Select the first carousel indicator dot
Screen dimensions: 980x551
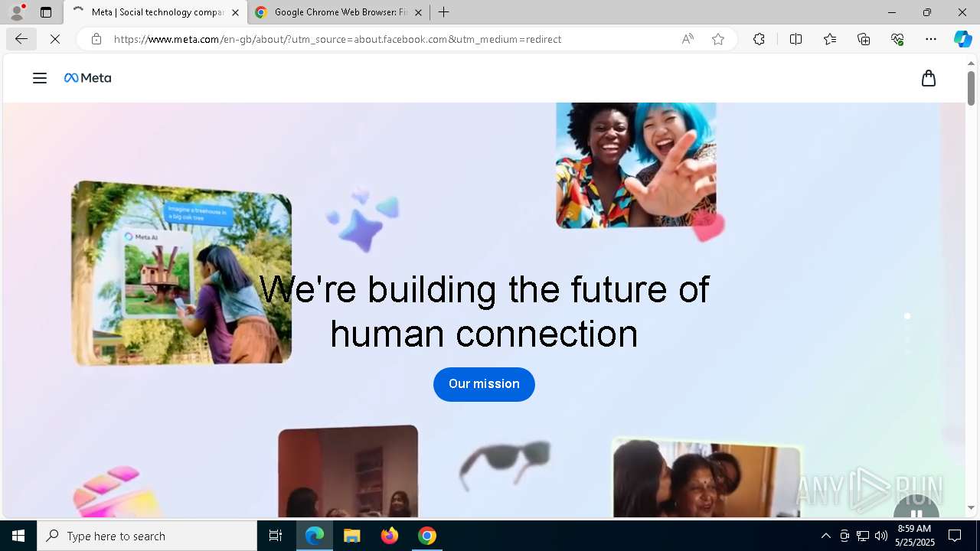(907, 315)
